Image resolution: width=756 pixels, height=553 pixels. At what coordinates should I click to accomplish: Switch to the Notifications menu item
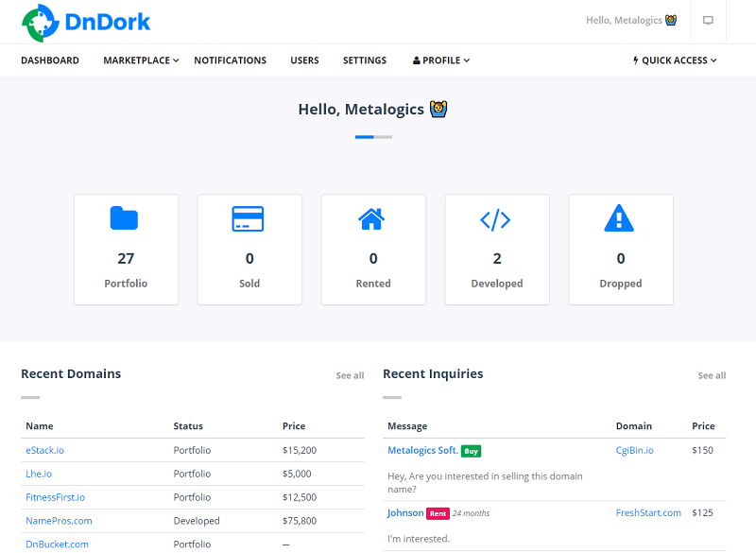tap(230, 60)
